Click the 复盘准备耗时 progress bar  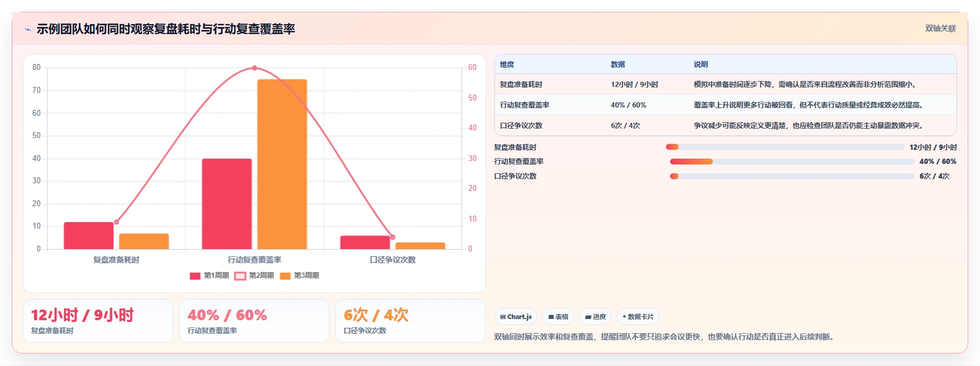[785, 147]
